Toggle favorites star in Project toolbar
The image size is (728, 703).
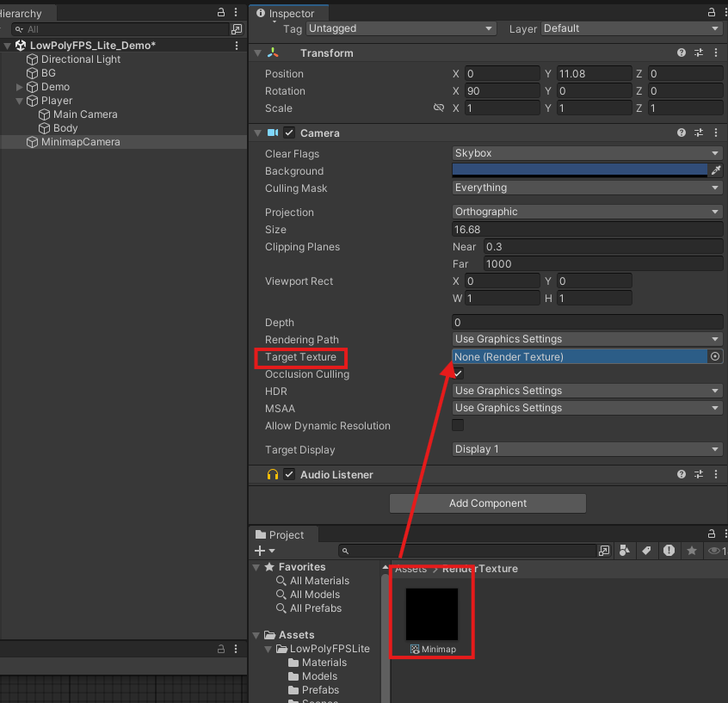pos(692,551)
